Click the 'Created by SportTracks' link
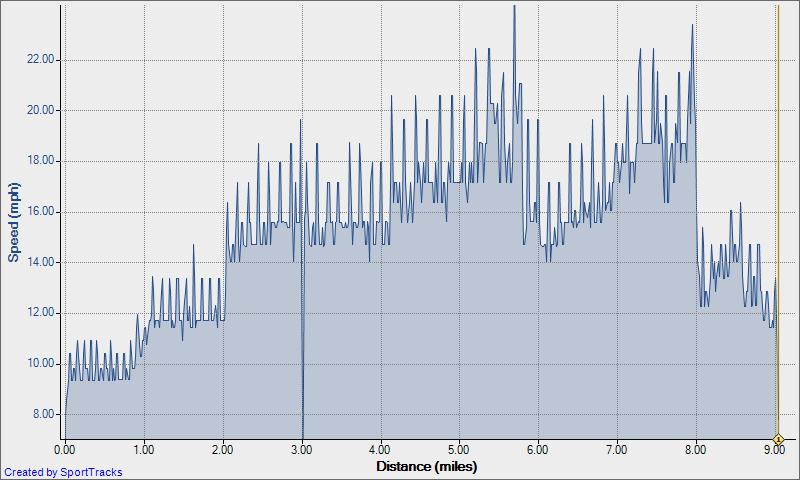Viewport: 800px width, 480px height. 63,472
